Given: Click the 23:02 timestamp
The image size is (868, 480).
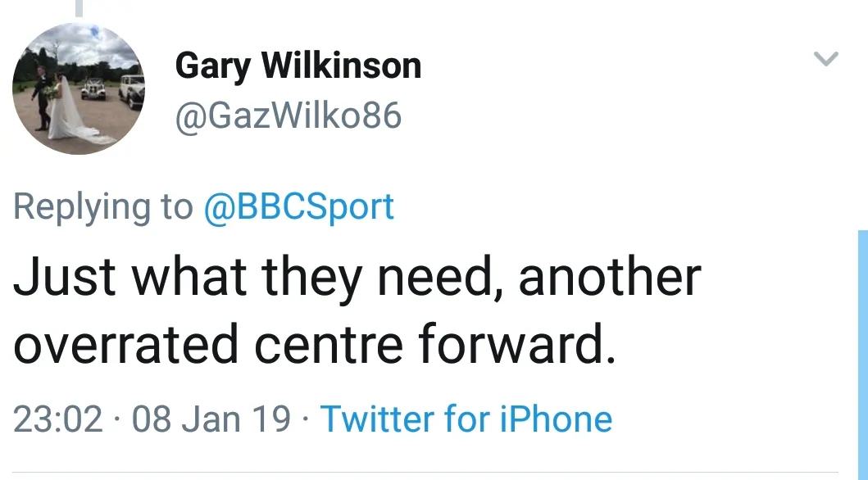Looking at the screenshot, I should (x=58, y=419).
